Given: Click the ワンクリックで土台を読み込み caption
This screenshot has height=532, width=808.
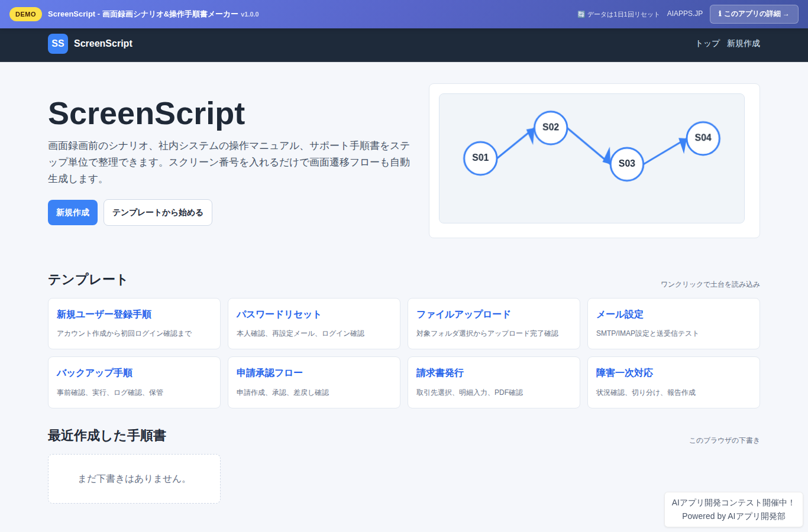Looking at the screenshot, I should 710,284.
